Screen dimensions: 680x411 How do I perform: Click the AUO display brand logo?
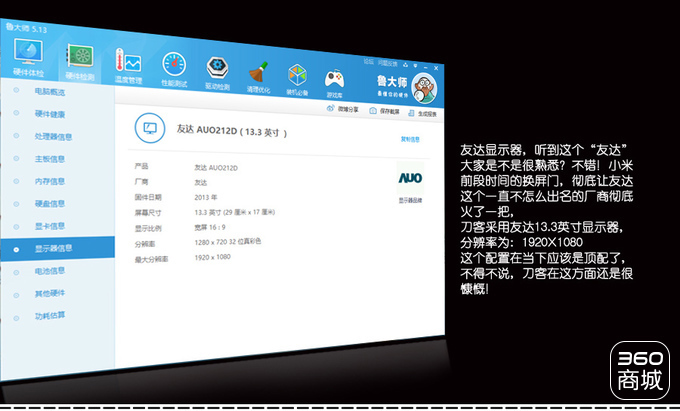click(x=410, y=178)
